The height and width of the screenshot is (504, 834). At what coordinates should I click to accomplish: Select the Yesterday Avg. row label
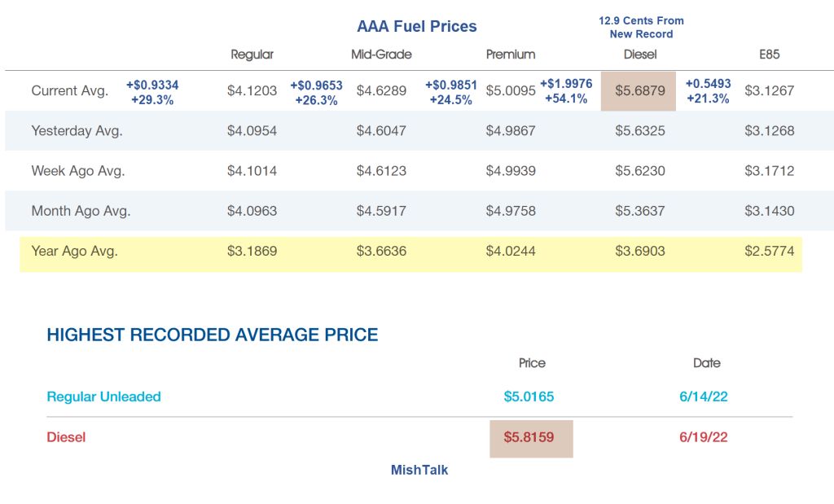[x=77, y=131]
